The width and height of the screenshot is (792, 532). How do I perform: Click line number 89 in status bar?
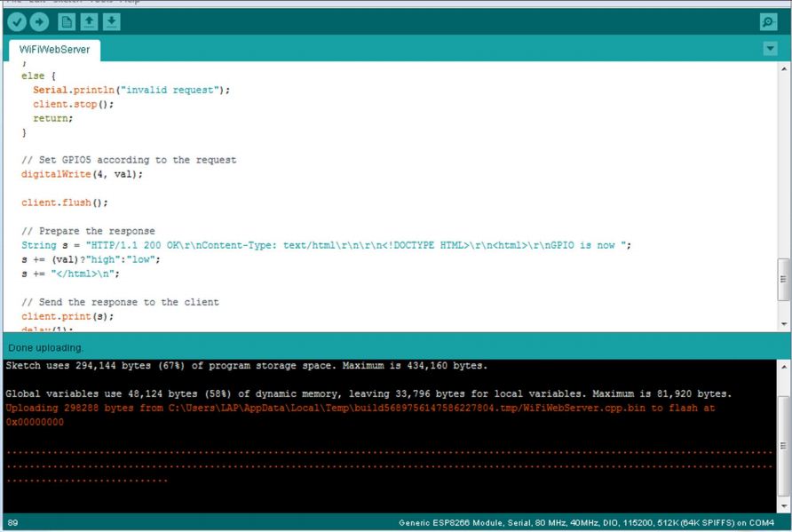(x=13, y=522)
